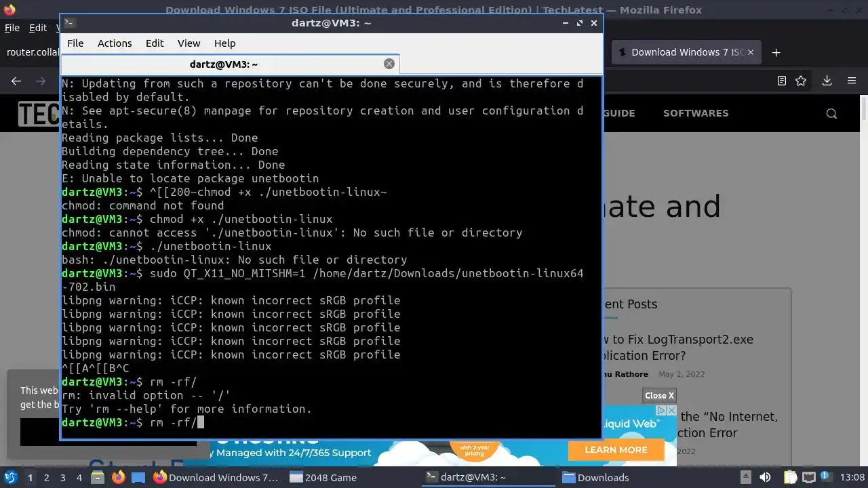The image size is (868, 488).
Task: Click the TechLatest search magnifier icon
Action: 831,113
